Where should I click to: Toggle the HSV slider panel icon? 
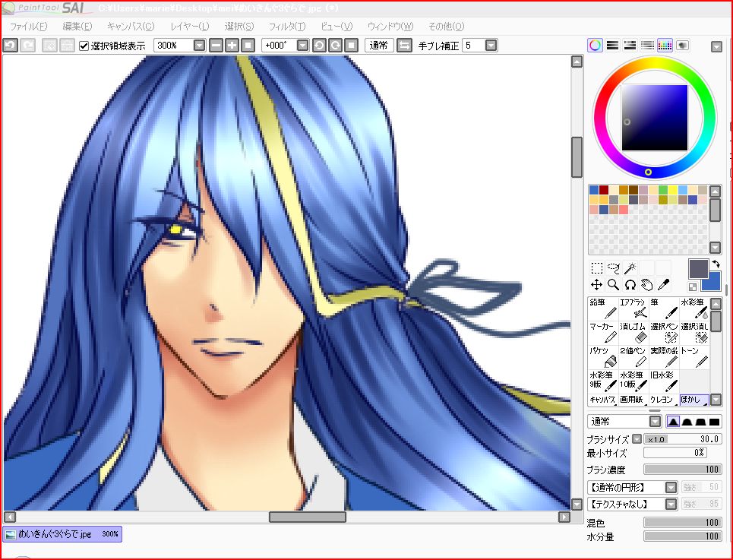(x=630, y=46)
